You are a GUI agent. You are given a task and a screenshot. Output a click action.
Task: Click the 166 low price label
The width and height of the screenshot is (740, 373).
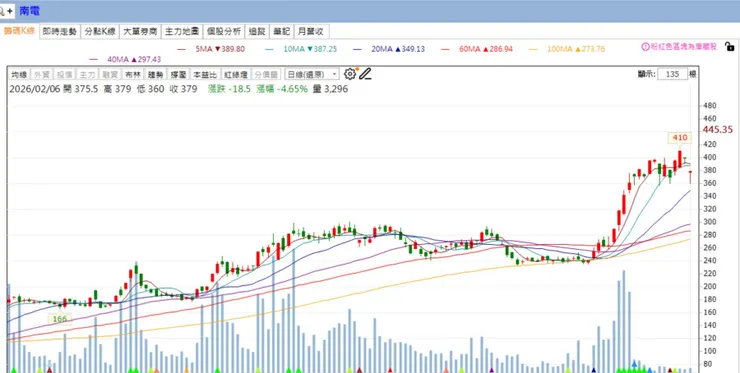(60, 319)
